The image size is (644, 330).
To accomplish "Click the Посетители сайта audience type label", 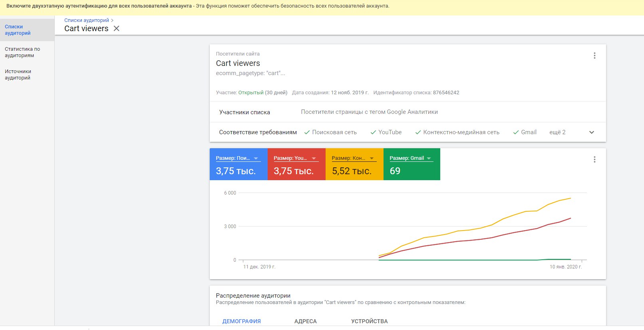I will (238, 54).
